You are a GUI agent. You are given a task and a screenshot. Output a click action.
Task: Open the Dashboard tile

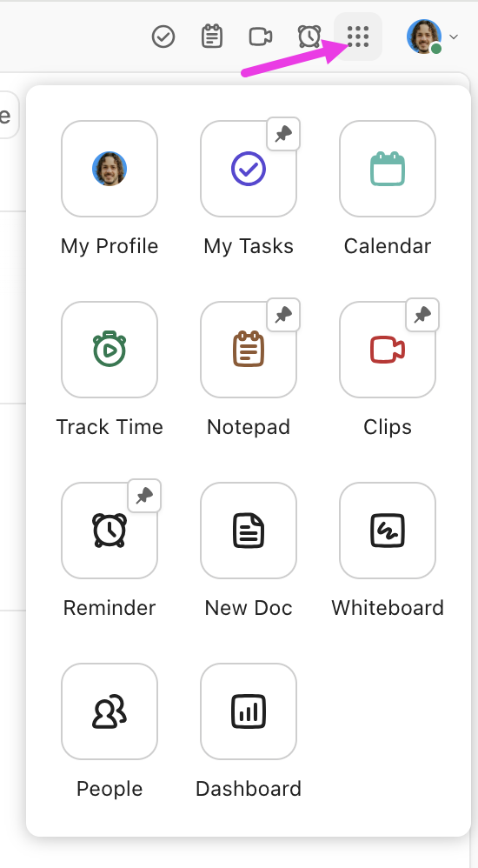[249, 711]
